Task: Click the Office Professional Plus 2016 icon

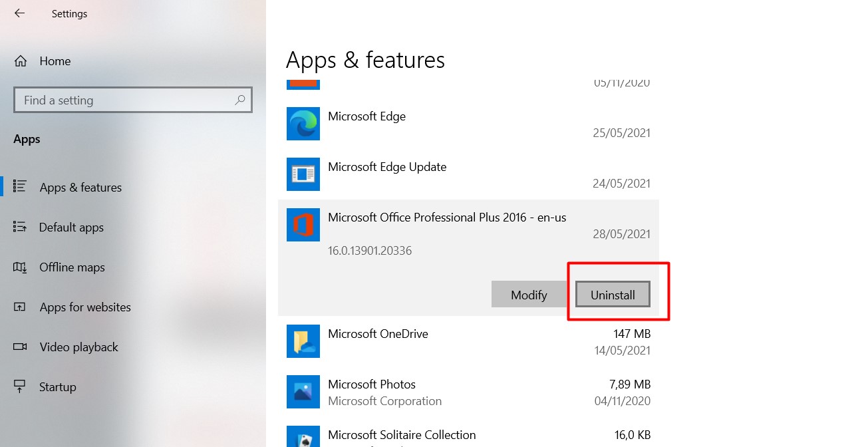Action: (x=303, y=225)
